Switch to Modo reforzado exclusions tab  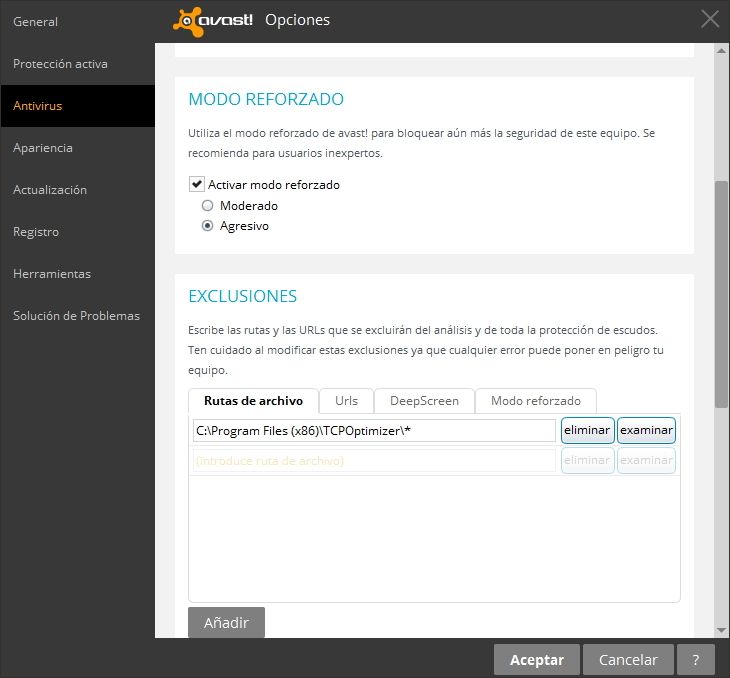(x=535, y=400)
